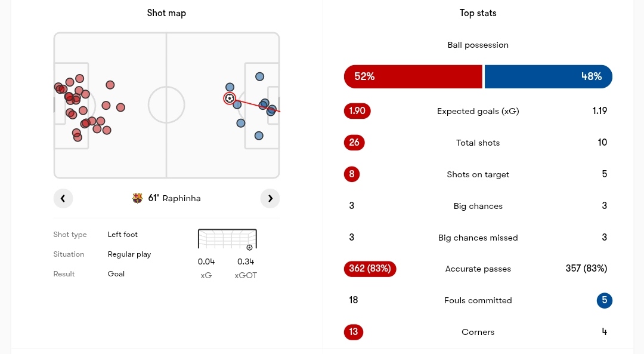Select the highlighted goal marker on shot map
This screenshot has width=644, height=354.
pyautogui.click(x=230, y=98)
